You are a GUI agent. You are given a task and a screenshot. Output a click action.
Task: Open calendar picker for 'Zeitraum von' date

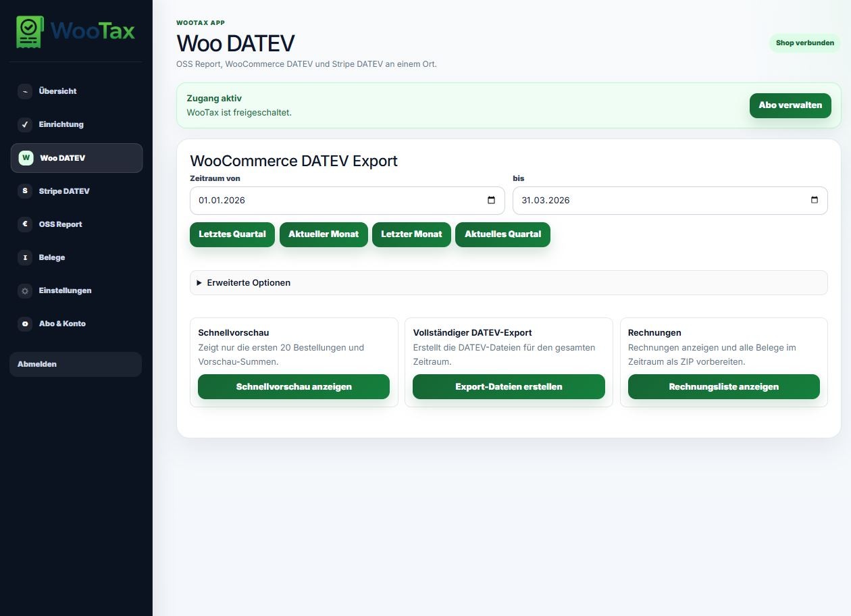[x=491, y=201]
